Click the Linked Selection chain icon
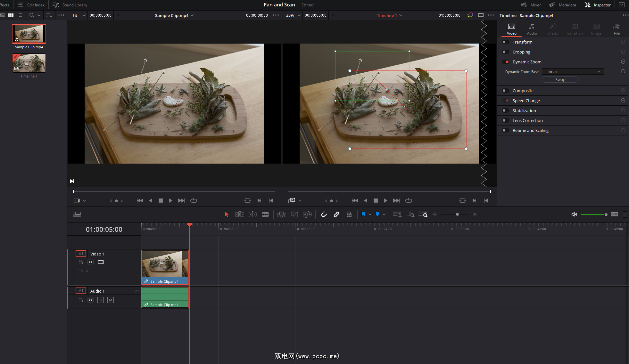629x364 pixels. click(x=336, y=214)
